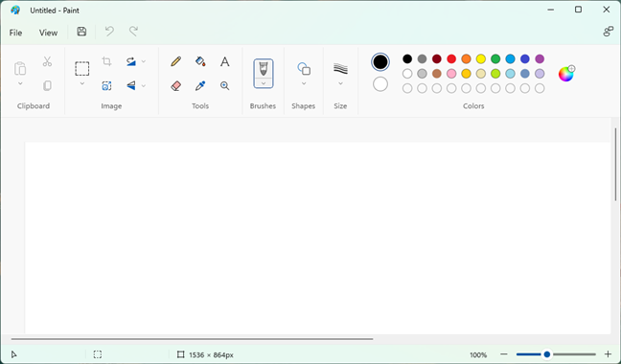The image size is (621, 364).
Task: Click the Save floppy disk icon
Action: (81, 32)
